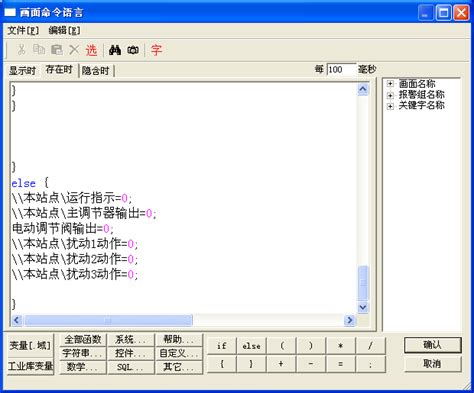Click the Copy toolbar icon
The image size is (474, 393).
coord(39,50)
